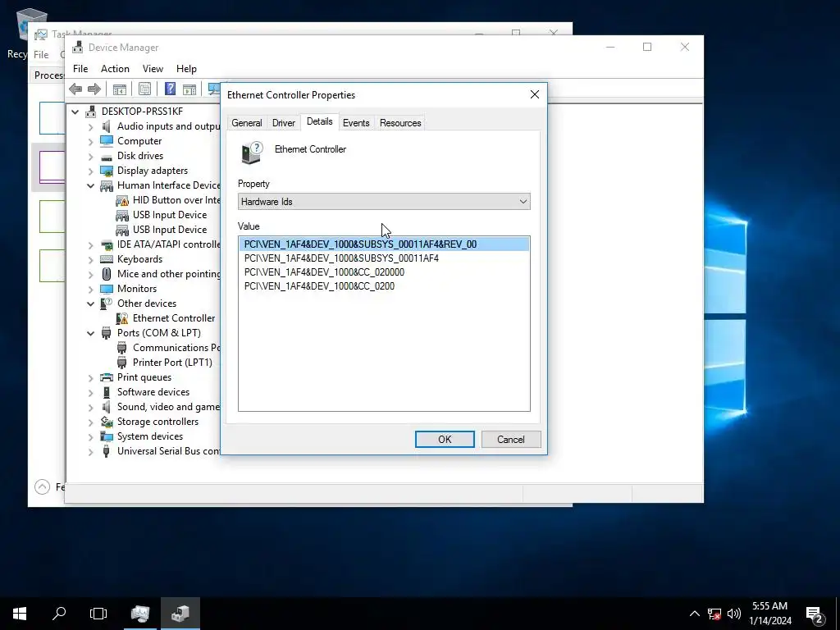Screen dimensions: 840x630
Task: Click the Back arrow in Device Manager toolbar
Action: pos(75,89)
